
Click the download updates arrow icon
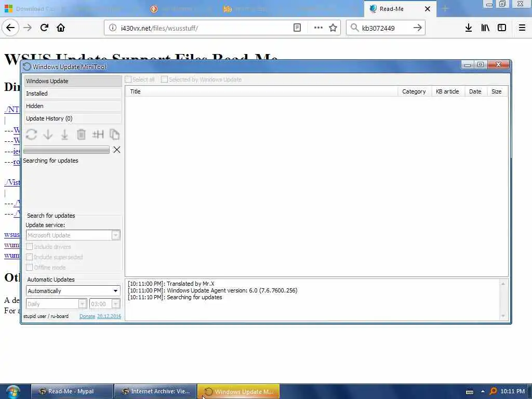(x=48, y=135)
